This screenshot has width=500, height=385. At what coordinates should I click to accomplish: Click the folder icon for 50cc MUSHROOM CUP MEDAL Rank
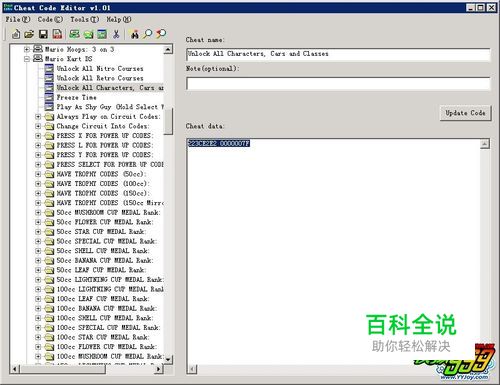tap(49, 213)
